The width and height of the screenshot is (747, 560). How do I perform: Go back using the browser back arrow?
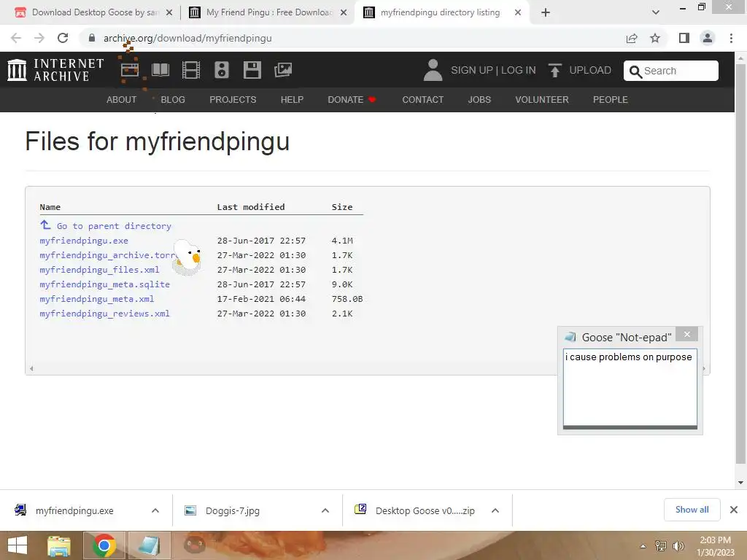(x=16, y=38)
